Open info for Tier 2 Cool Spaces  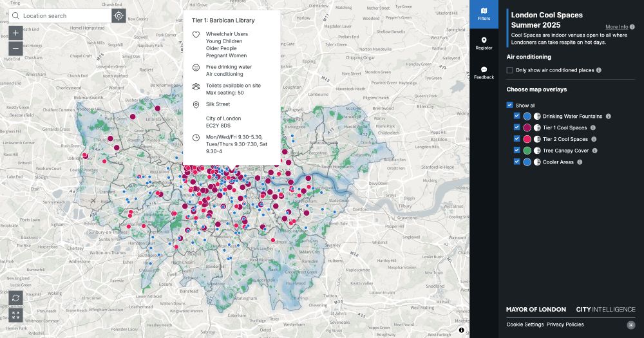(x=594, y=139)
